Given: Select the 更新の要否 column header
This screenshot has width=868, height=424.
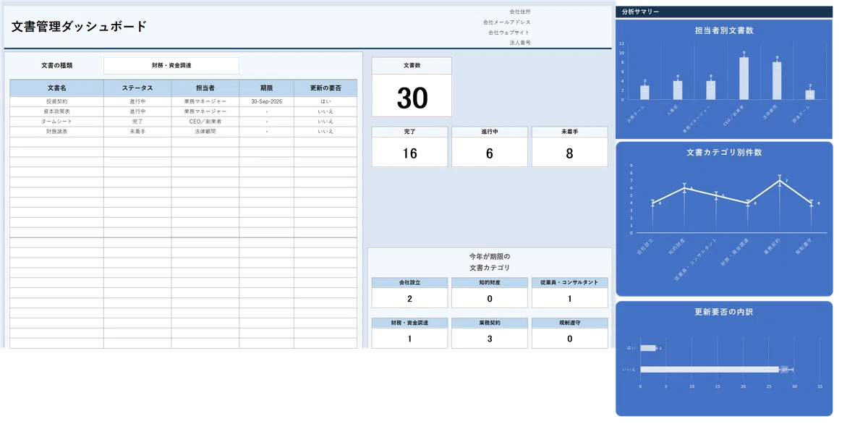Looking at the screenshot, I should 325,88.
